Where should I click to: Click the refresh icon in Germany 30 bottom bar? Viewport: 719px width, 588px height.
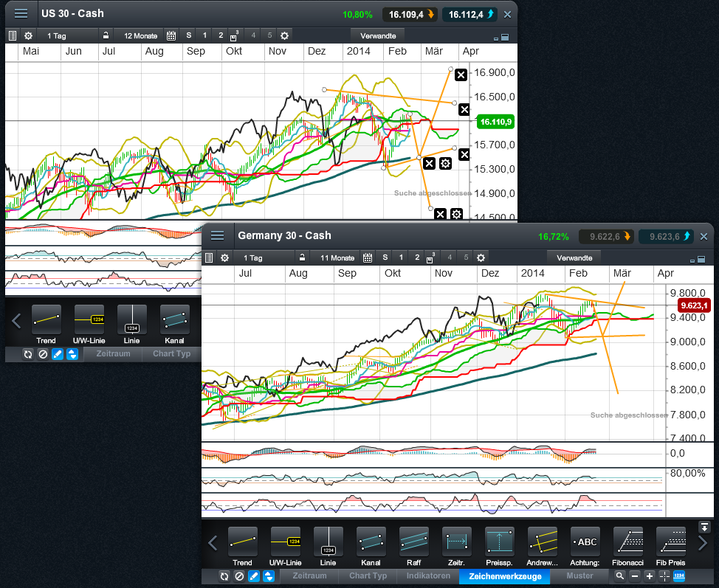click(x=224, y=576)
